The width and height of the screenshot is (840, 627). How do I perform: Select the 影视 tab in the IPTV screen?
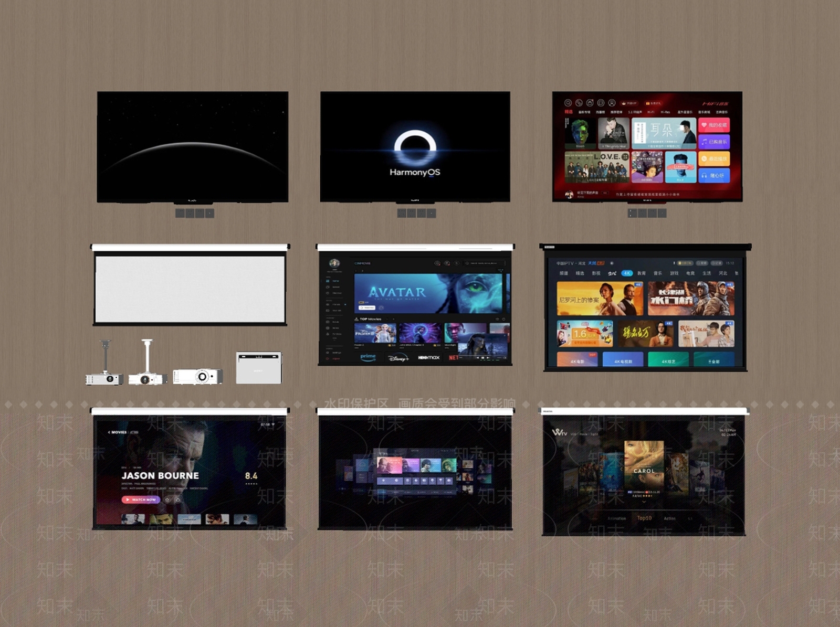click(x=596, y=273)
